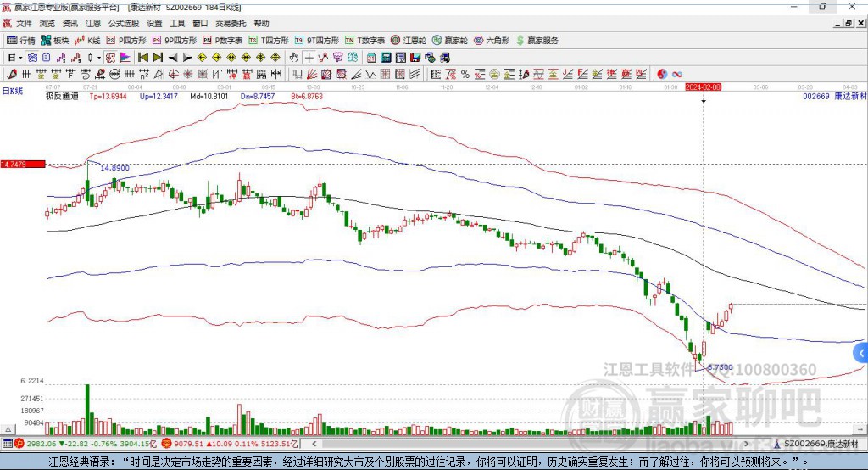Open the 公式选股 menu
The image size is (868, 470).
(124, 23)
